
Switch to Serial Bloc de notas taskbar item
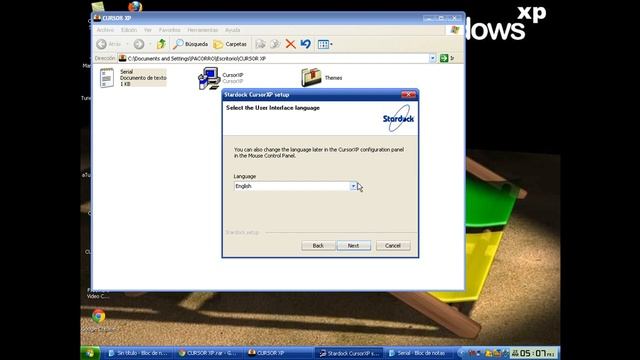coord(418,353)
